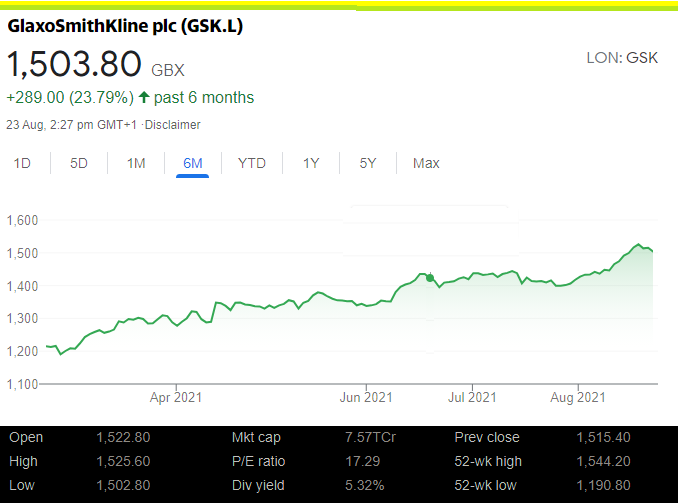This screenshot has height=503, width=678.
Task: Switch chart to YTD tab
Action: click(x=252, y=163)
